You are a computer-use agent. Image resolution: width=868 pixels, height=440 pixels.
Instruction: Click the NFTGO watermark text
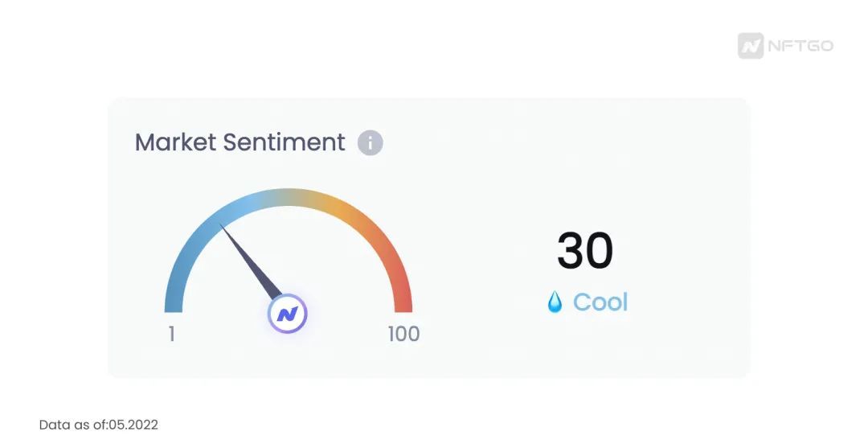click(800, 46)
